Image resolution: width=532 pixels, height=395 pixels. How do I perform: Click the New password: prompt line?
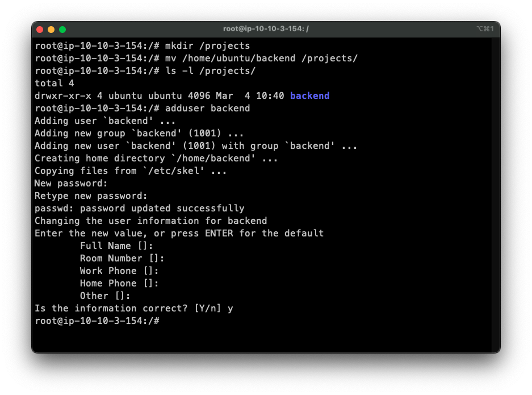pos(71,183)
